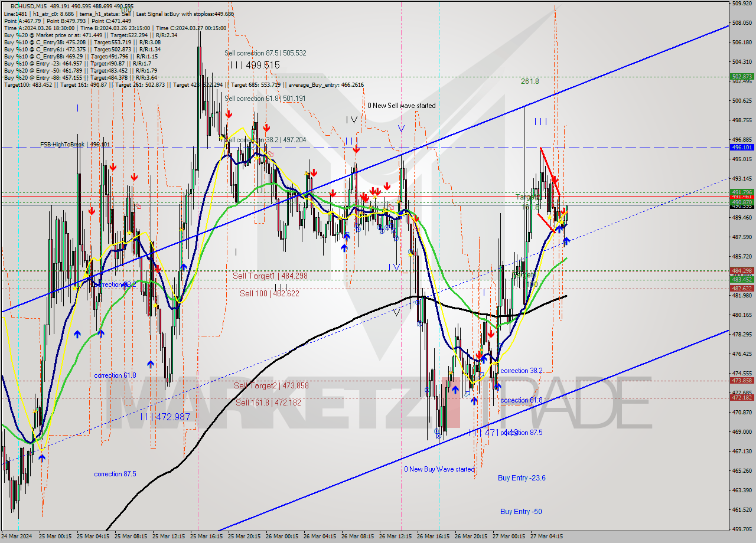Click the red 482.622 price tag
The image size is (756, 543).
coord(742,288)
